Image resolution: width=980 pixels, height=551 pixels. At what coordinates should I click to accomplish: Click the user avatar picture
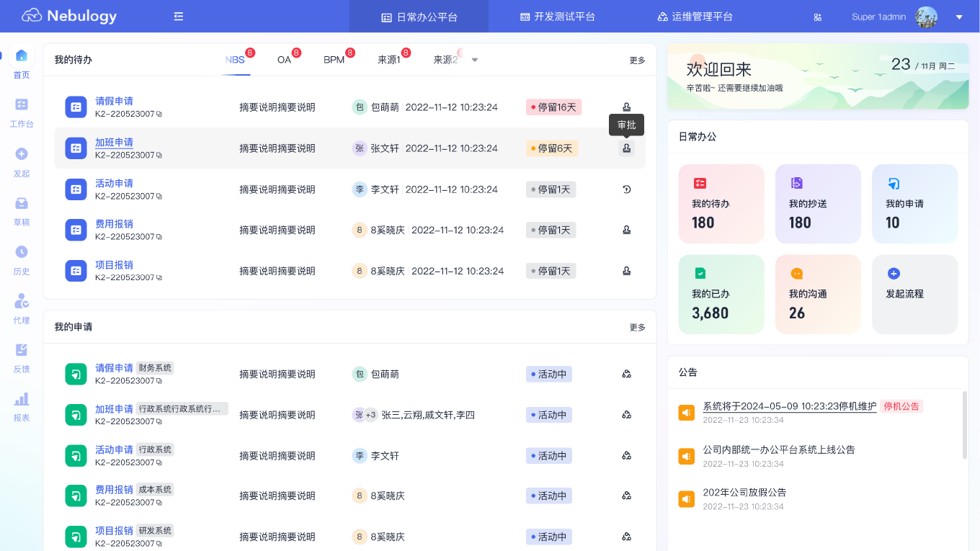point(926,17)
